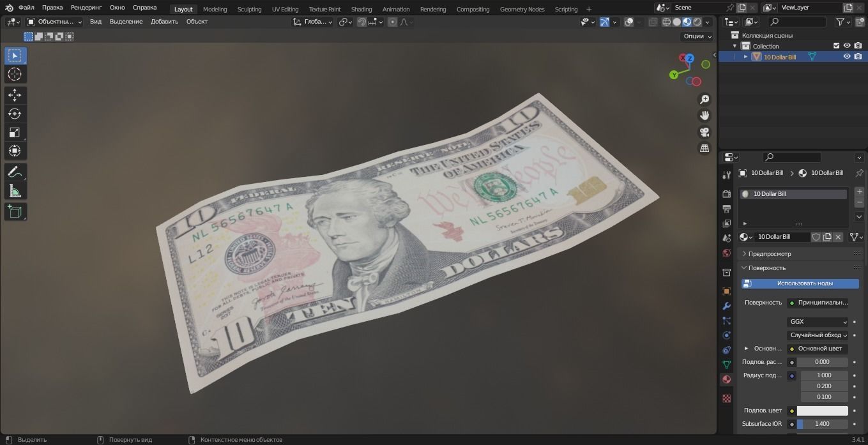The height and width of the screenshot is (445, 868).
Task: Pin the properties editor context
Action: (x=859, y=173)
